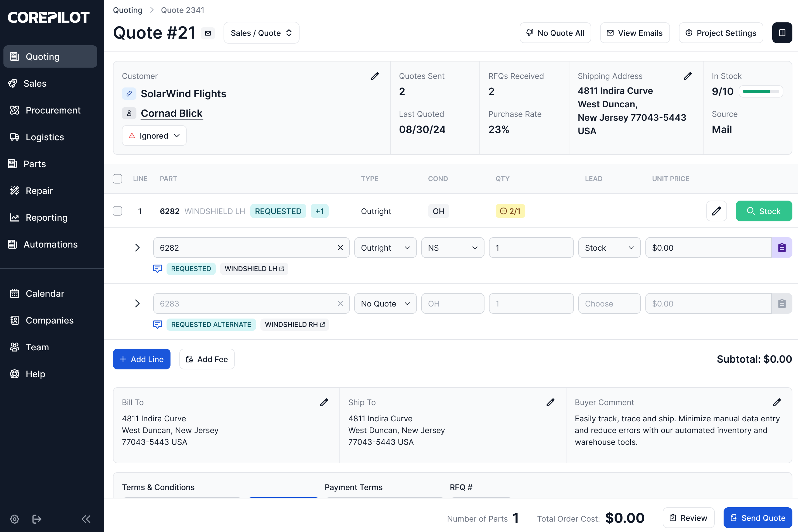Viewport: 798px width, 532px height.
Task: Open the comment icon beside REQUESTED tag
Action: point(157,269)
